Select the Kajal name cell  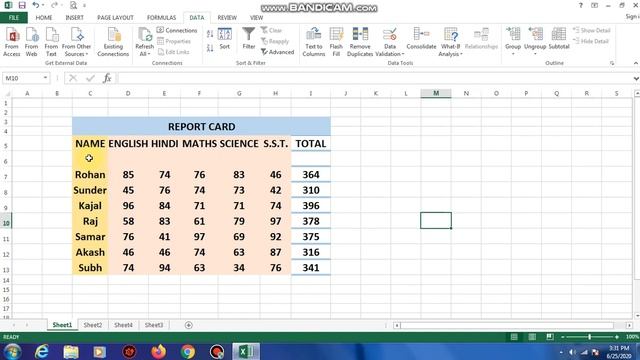pyautogui.click(x=90, y=206)
